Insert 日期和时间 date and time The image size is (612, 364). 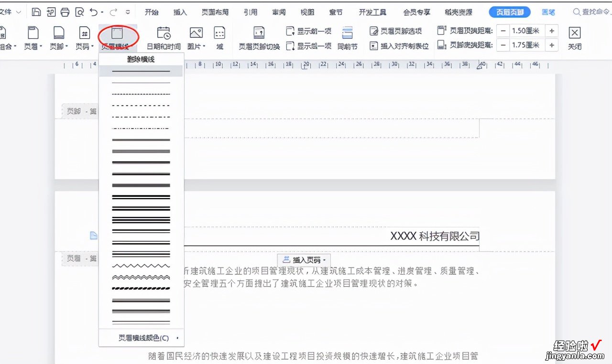click(164, 38)
